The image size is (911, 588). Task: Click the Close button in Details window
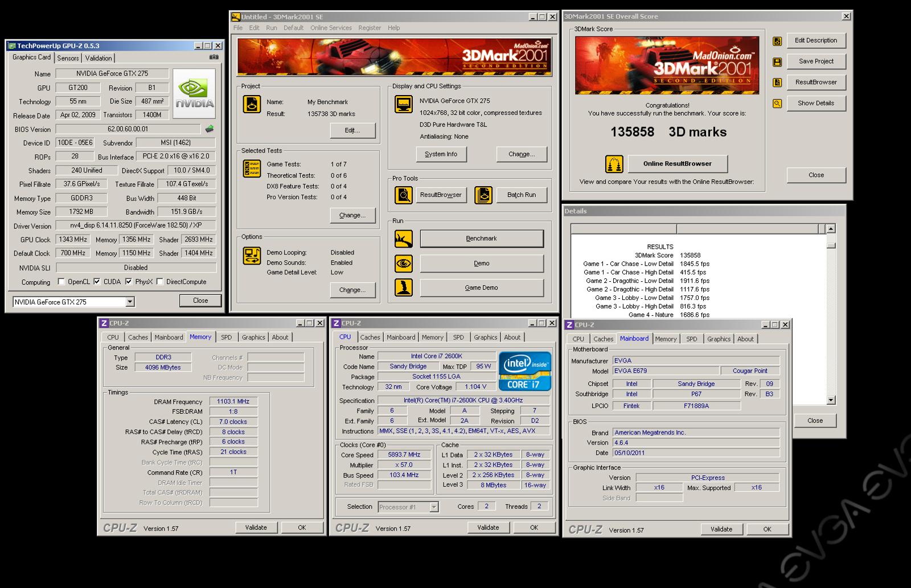click(x=815, y=421)
